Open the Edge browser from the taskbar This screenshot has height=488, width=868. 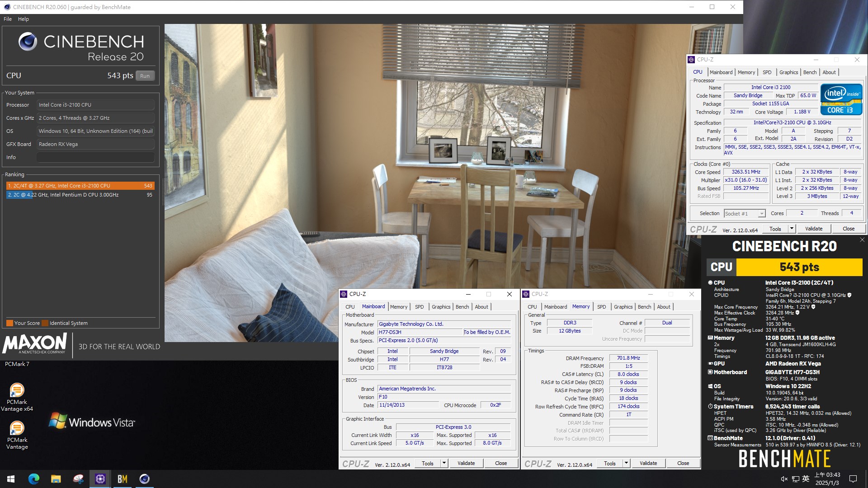pos(34,479)
